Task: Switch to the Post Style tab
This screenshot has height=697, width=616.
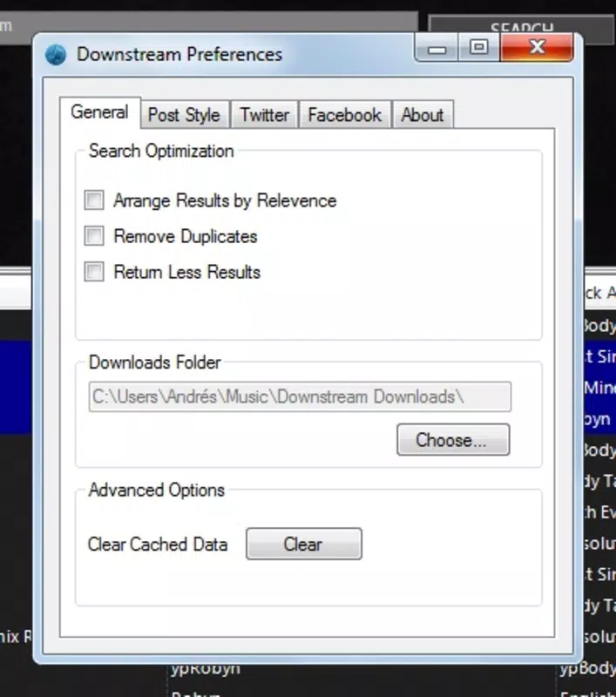Action: click(185, 115)
